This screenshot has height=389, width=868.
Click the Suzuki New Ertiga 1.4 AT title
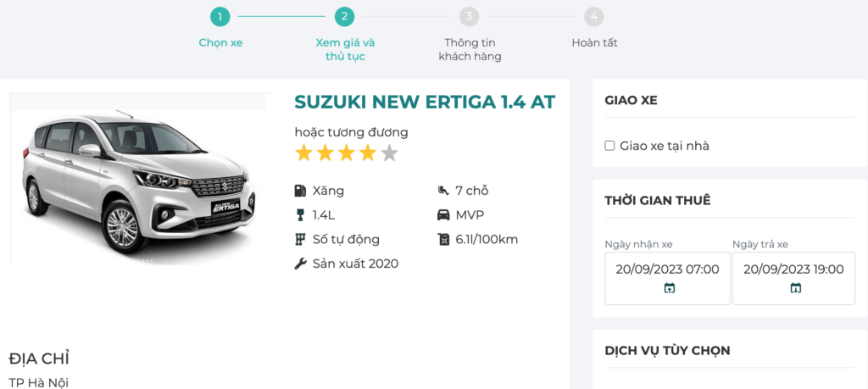point(425,103)
